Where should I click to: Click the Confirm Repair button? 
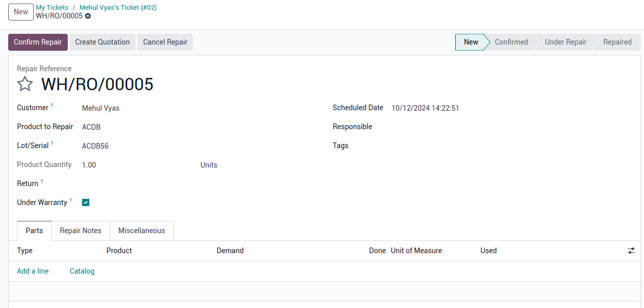(38, 42)
